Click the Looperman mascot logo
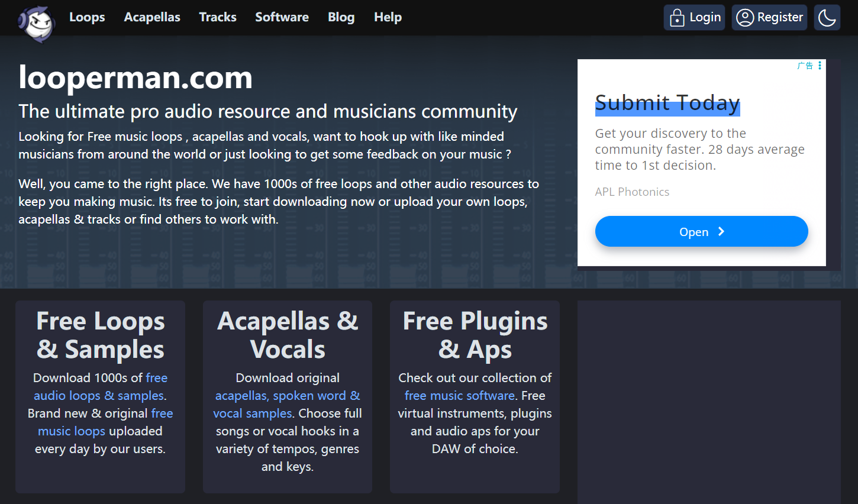Image resolution: width=858 pixels, height=504 pixels. (37, 24)
